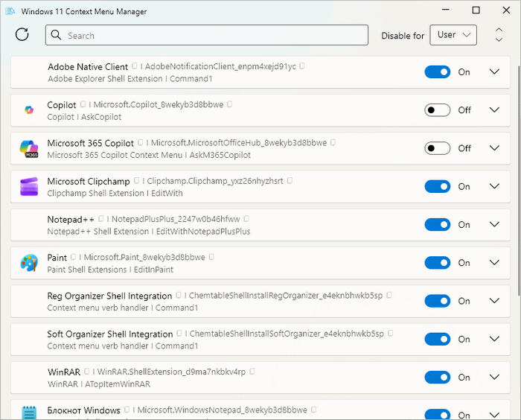Copy the Adobe Native Client name
521x420 pixels.
point(134,66)
